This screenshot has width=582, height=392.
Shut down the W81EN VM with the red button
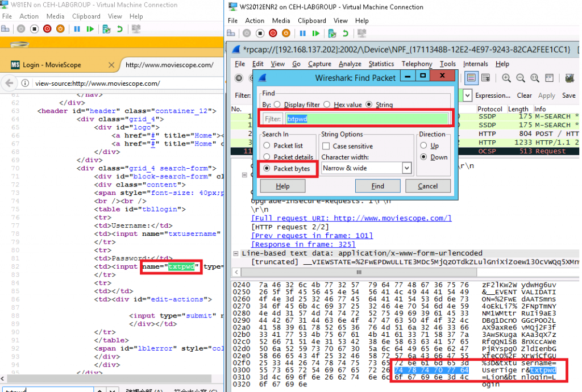point(47,29)
